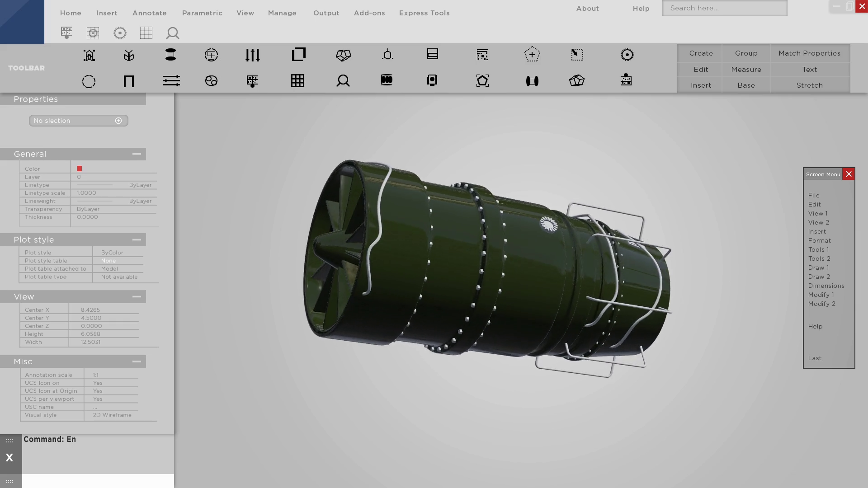This screenshot has width=868, height=488.
Task: Collapse the Plot style section
Action: click(137, 239)
